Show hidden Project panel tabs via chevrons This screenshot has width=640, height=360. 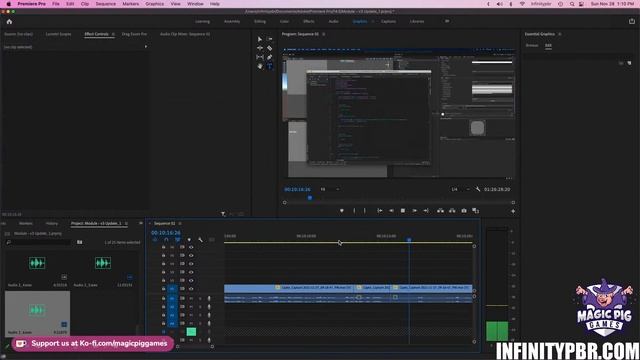pos(141,223)
